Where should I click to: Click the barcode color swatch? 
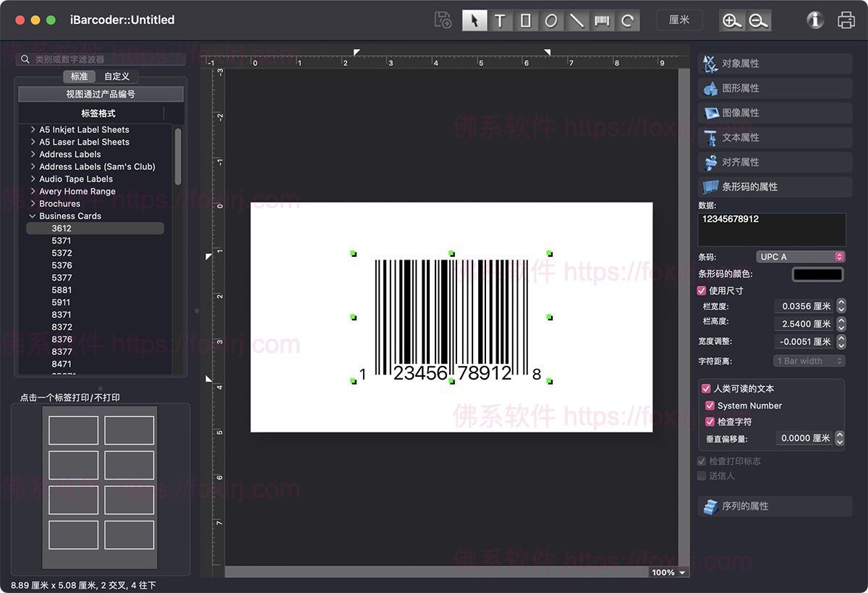817,274
